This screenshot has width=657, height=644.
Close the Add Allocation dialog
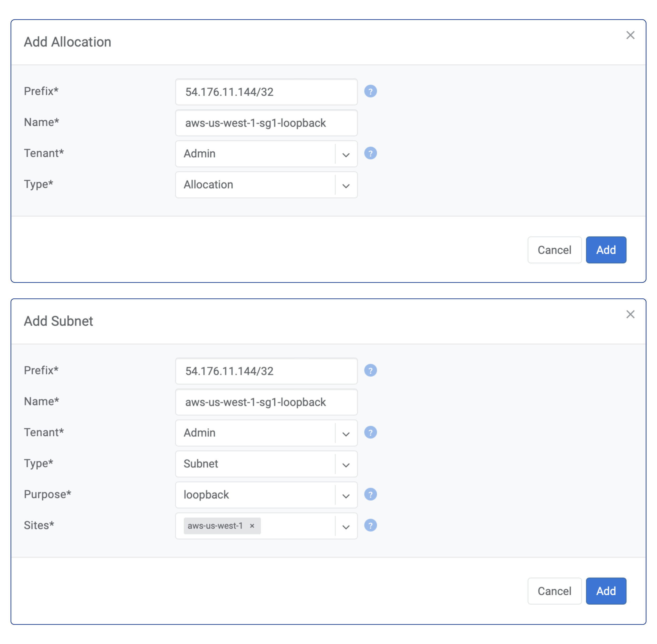(x=631, y=35)
